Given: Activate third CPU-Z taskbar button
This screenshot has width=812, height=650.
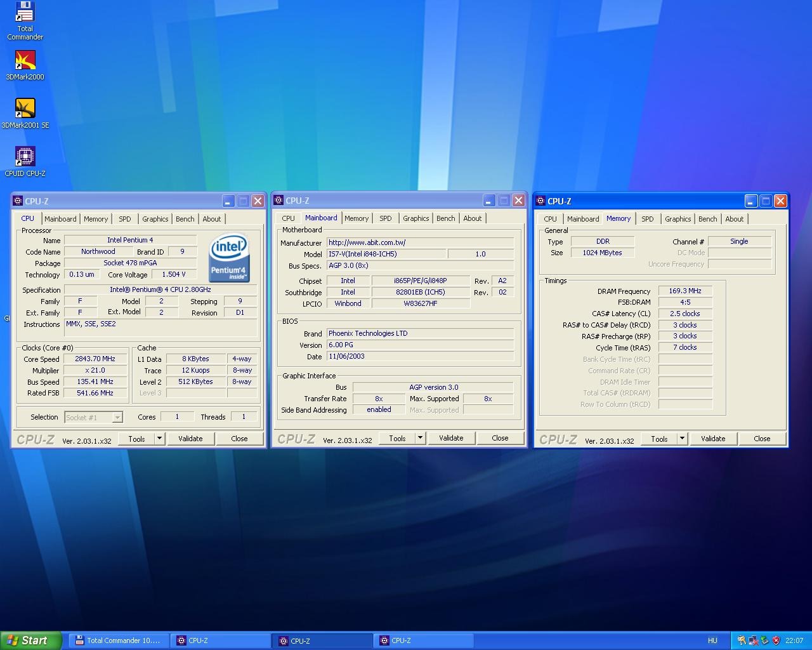Looking at the screenshot, I should pos(424,640).
